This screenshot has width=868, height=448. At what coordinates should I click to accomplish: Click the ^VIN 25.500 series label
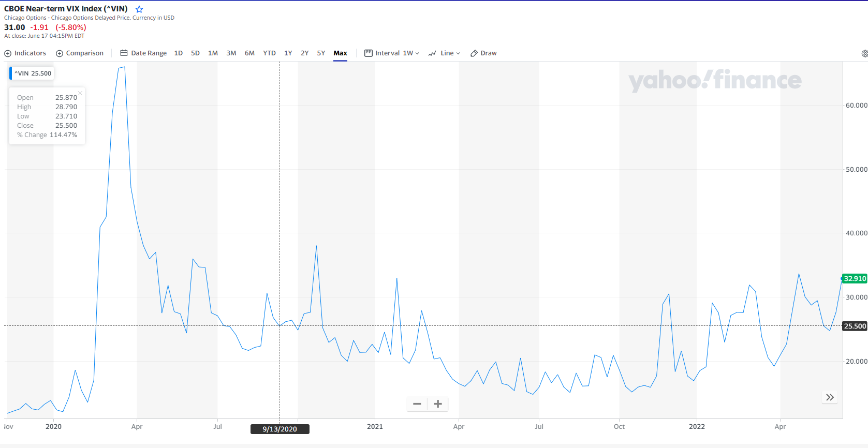point(33,73)
